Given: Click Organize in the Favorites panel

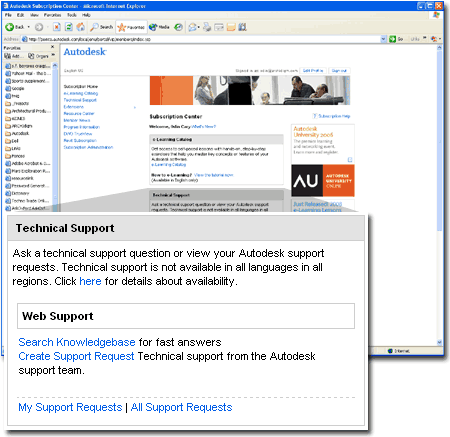Looking at the screenshot, I should (39, 56).
